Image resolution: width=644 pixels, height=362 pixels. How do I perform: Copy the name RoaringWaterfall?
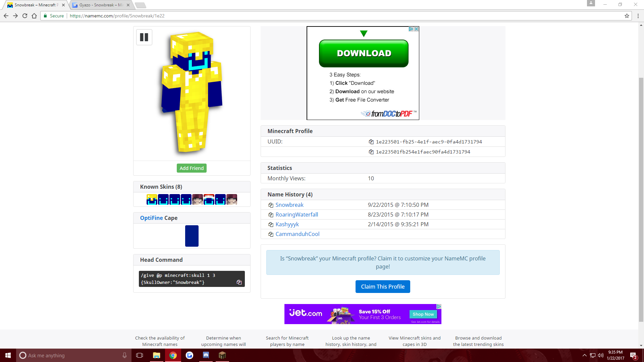pos(271,215)
